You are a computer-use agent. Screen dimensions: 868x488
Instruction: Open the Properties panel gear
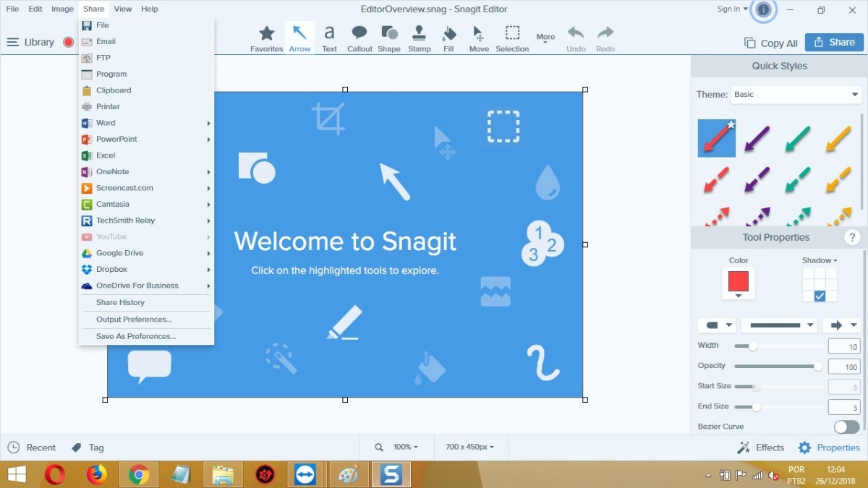tap(829, 448)
